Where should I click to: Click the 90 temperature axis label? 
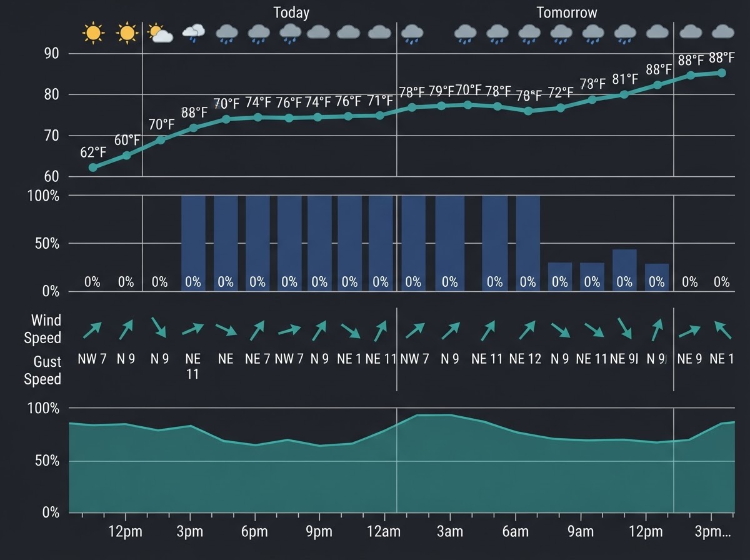pyautogui.click(x=51, y=54)
